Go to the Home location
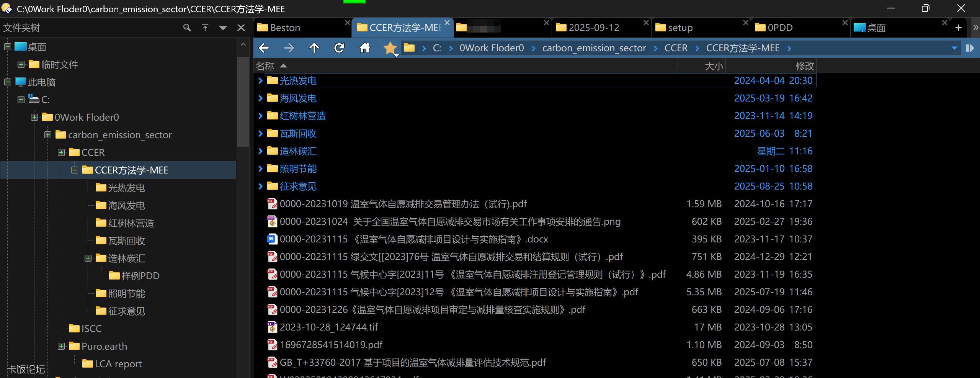The width and height of the screenshot is (980, 378). click(x=364, y=48)
